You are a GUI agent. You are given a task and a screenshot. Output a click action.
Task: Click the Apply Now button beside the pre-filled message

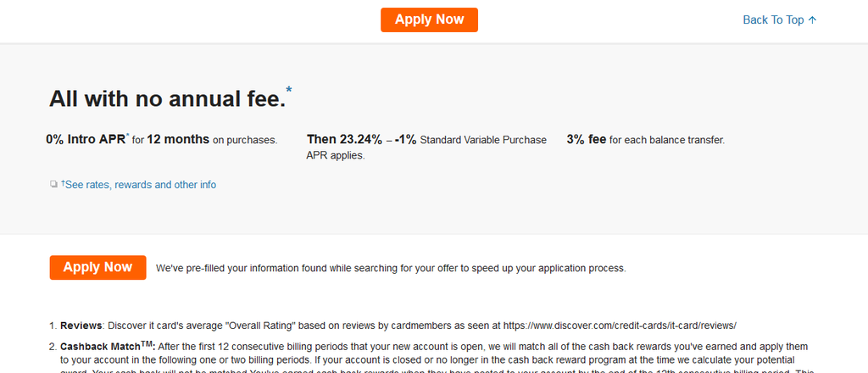[x=98, y=268]
